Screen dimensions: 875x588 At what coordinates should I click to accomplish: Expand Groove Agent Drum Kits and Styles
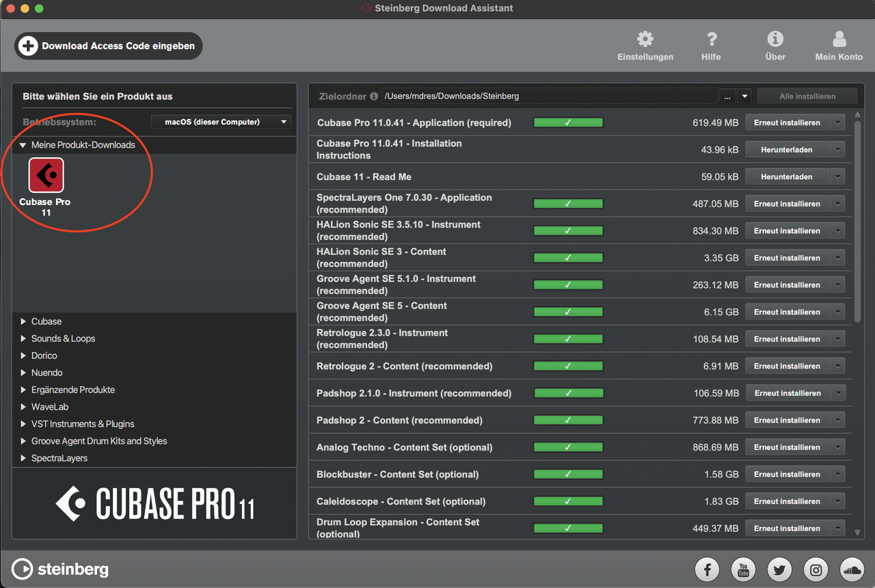pos(23,441)
